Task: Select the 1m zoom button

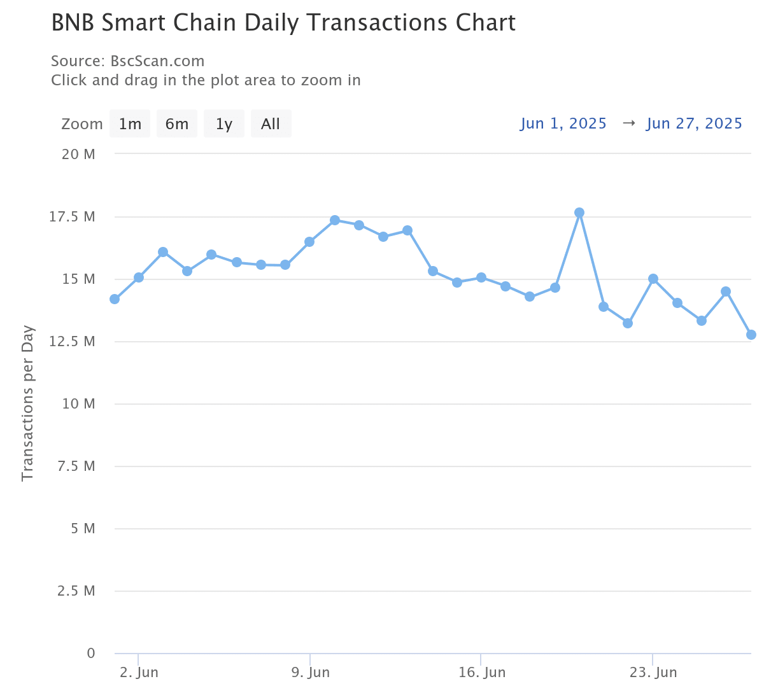Action: pos(130,123)
